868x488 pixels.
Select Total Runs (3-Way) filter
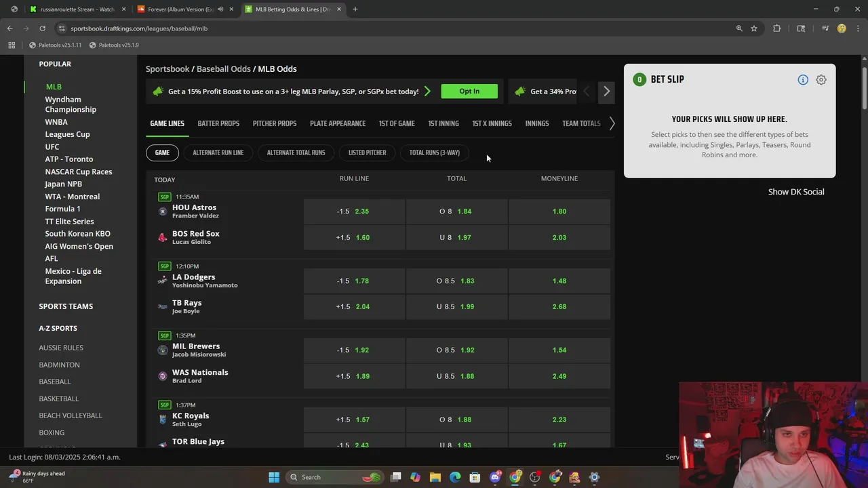point(434,152)
